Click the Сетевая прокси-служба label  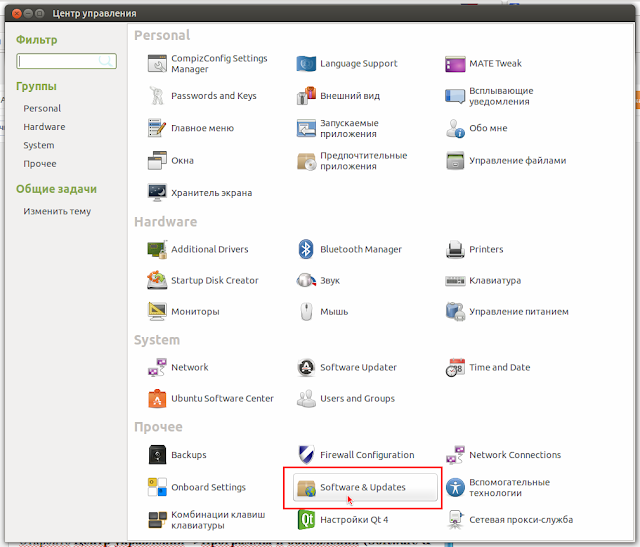click(x=521, y=520)
